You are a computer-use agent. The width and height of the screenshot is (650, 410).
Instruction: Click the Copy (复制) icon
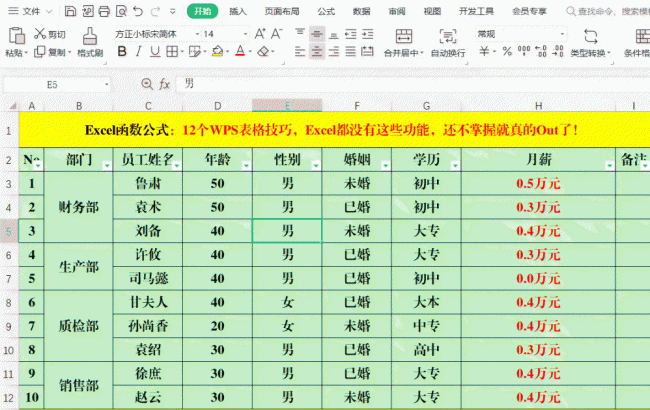[x=39, y=52]
